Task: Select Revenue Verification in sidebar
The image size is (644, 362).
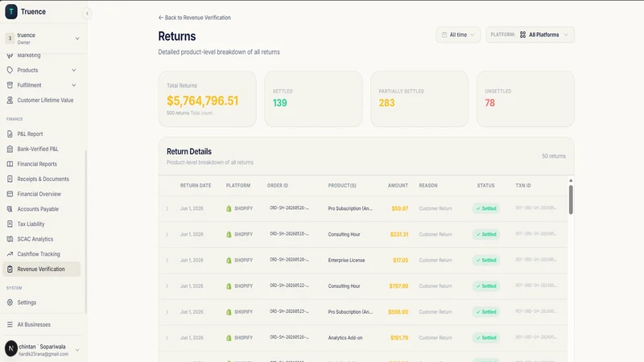Action: click(42, 269)
